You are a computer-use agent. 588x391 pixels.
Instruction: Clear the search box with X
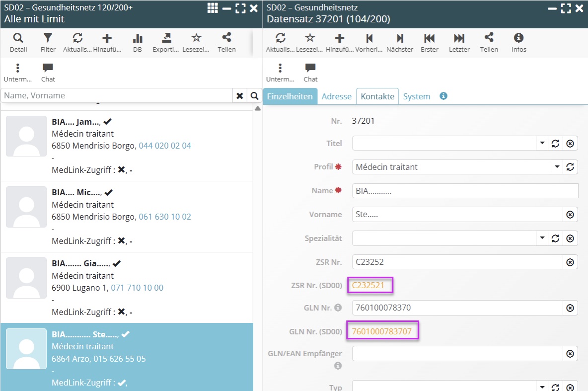(x=240, y=96)
